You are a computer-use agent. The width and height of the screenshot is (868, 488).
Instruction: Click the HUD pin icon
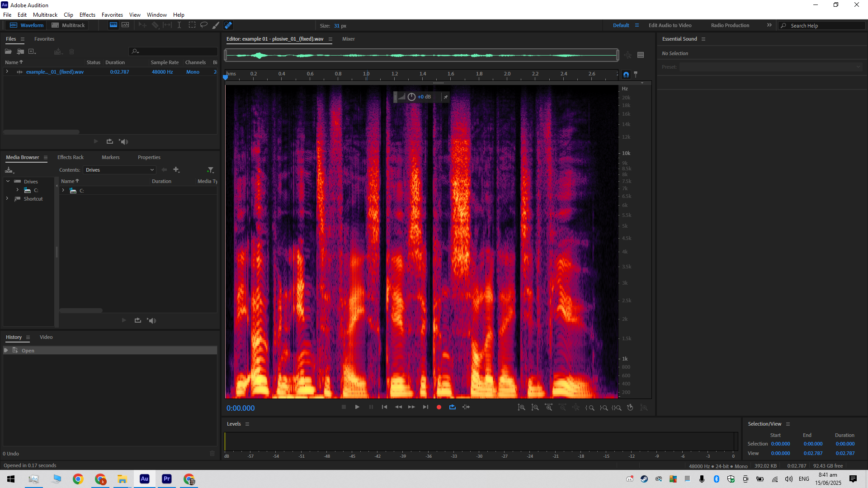[445, 97]
